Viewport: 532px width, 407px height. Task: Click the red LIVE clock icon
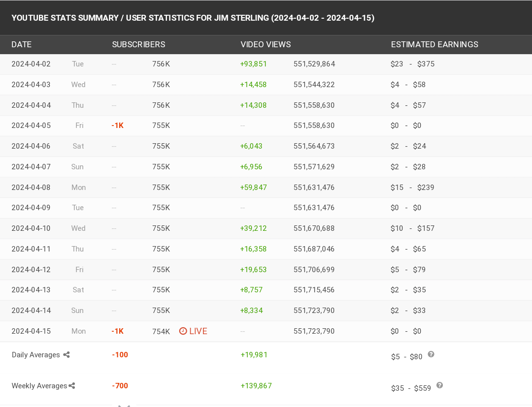tap(183, 331)
